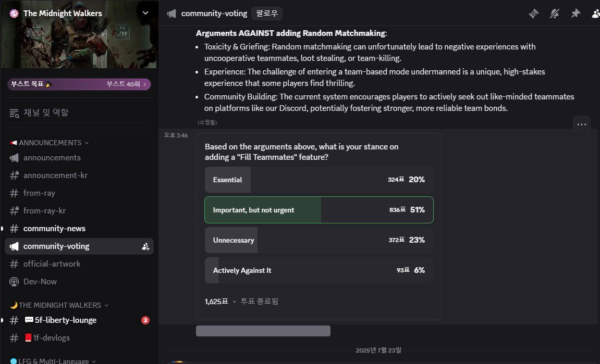The width and height of the screenshot is (600, 364).
Task: Click the Dev-Now stage channel icon
Action: tap(14, 282)
